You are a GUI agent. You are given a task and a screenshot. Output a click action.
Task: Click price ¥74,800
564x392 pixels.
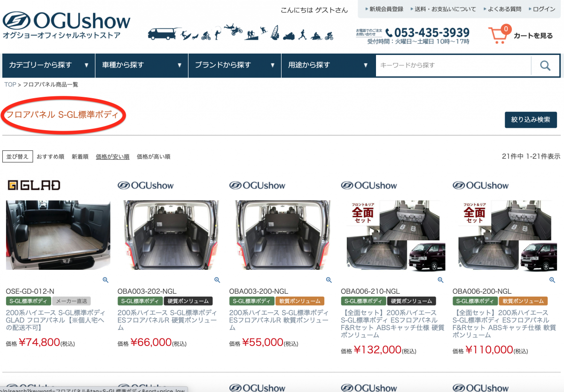tap(39, 343)
